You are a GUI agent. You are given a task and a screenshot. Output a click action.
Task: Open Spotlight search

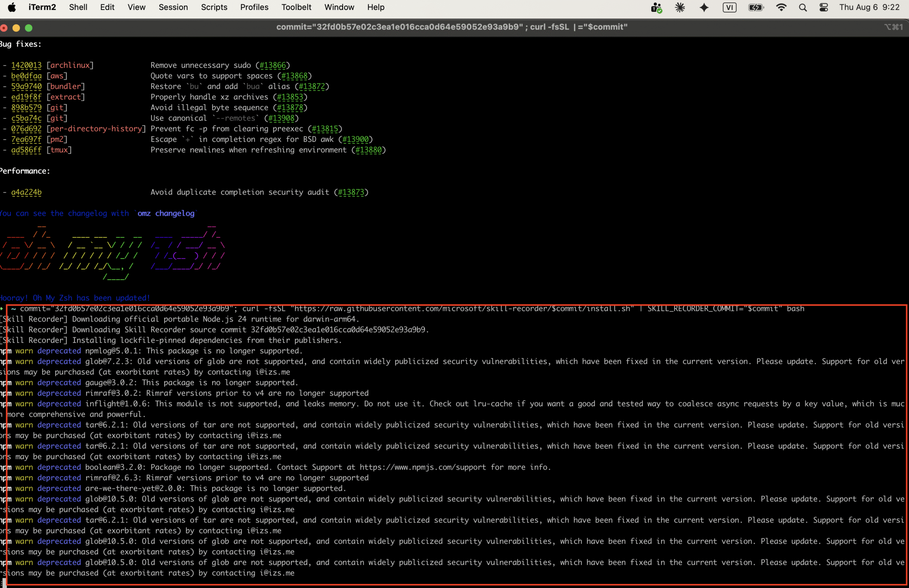tap(803, 7)
